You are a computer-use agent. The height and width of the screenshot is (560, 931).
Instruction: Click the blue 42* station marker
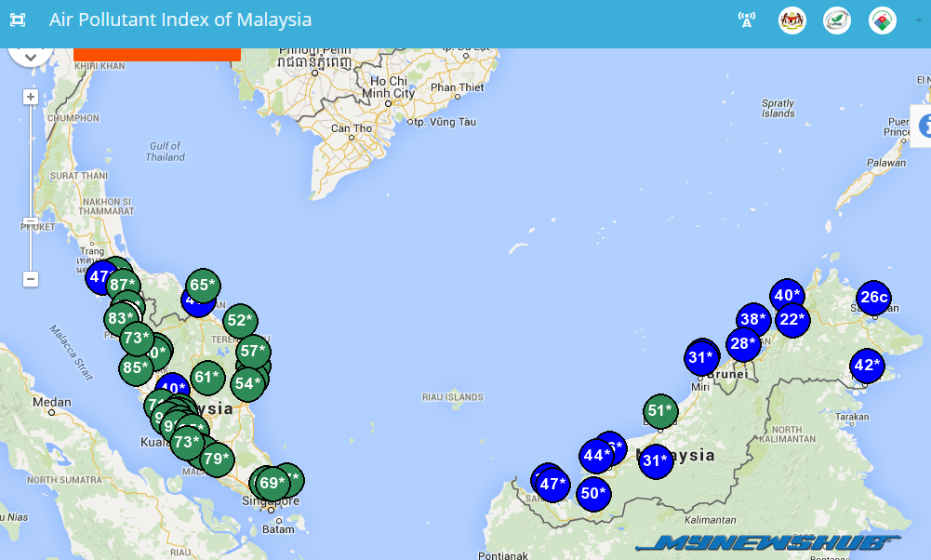[x=867, y=366]
